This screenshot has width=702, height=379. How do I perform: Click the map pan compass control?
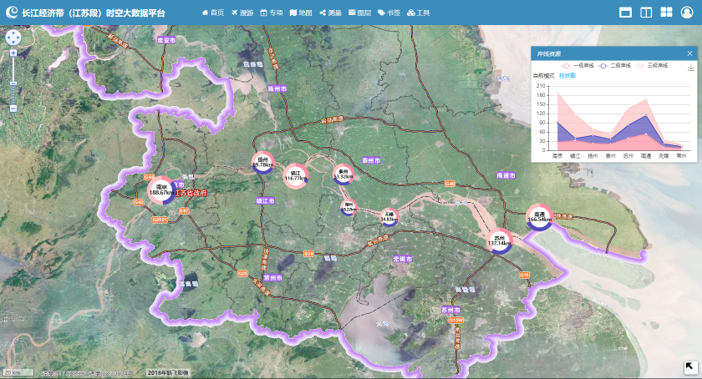[13, 38]
